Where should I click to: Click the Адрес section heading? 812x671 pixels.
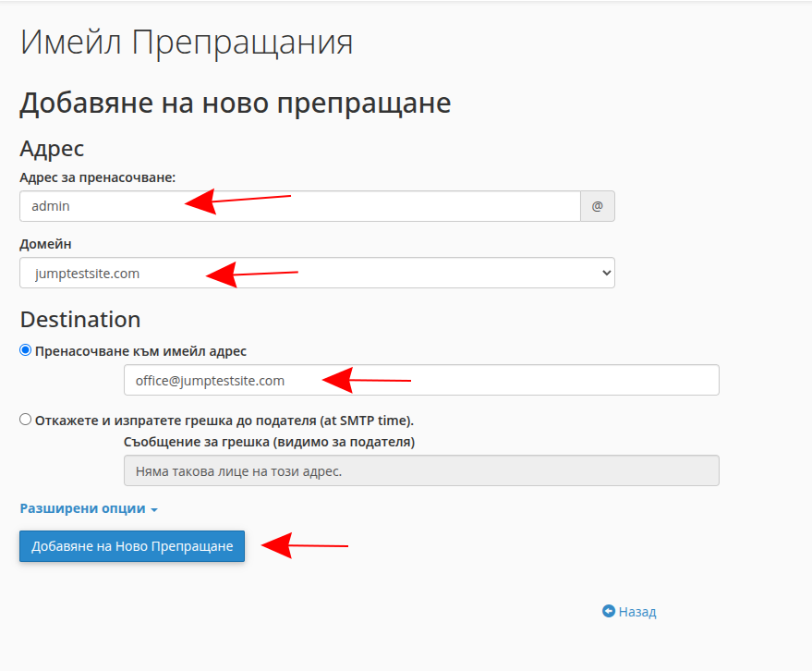point(52,148)
